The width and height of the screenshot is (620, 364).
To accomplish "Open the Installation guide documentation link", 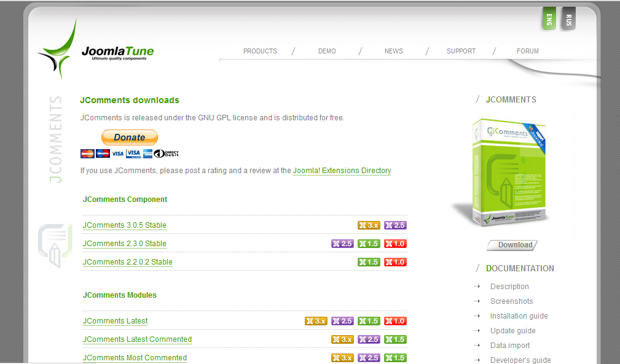I will 519,316.
